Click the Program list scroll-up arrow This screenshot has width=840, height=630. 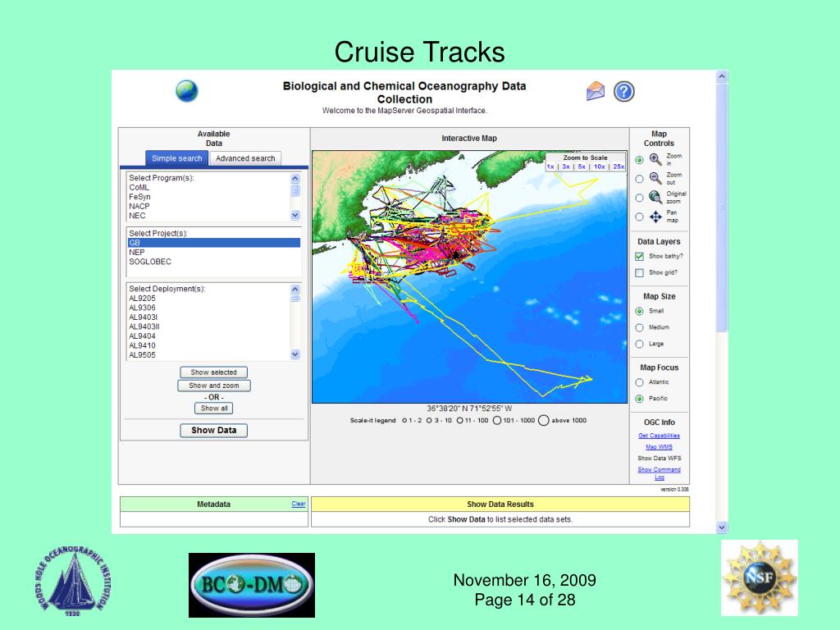295,178
